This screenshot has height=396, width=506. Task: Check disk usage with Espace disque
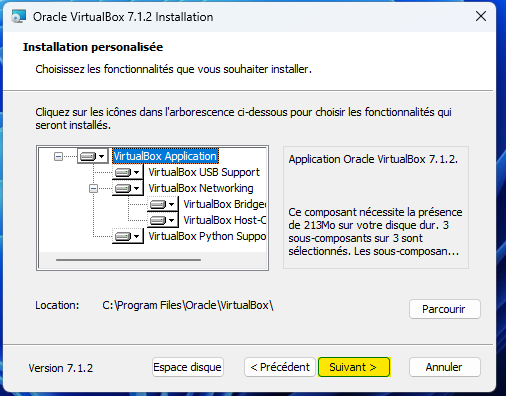(187, 367)
